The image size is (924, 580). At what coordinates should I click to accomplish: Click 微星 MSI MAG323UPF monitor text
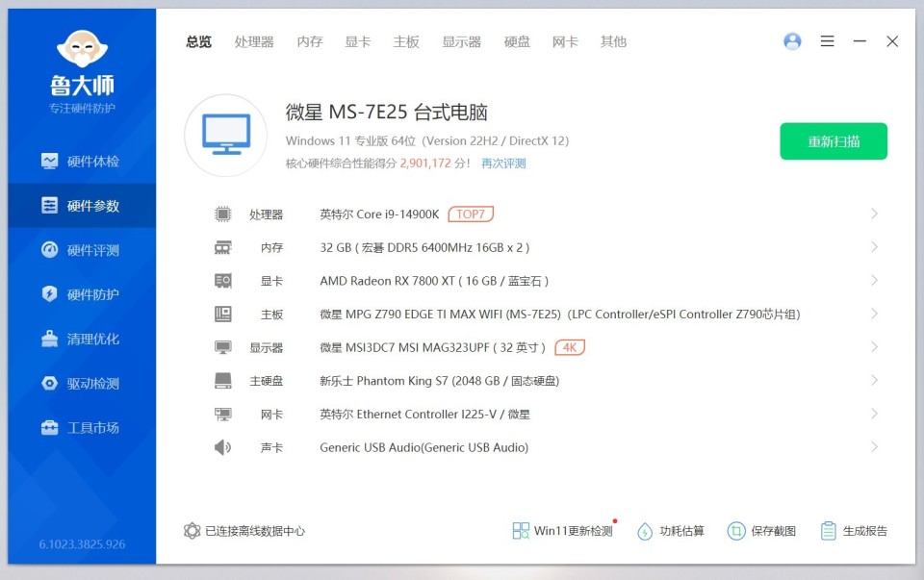[432, 348]
